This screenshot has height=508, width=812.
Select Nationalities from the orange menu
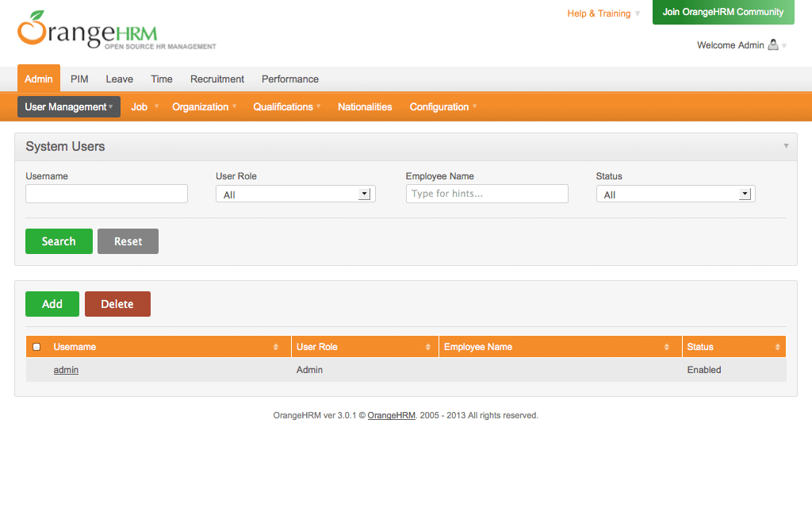(365, 107)
